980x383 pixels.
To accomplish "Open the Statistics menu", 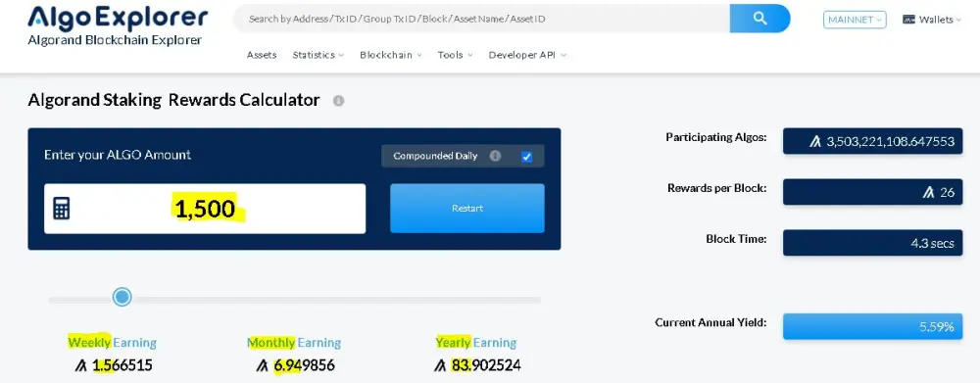I will pyautogui.click(x=318, y=55).
